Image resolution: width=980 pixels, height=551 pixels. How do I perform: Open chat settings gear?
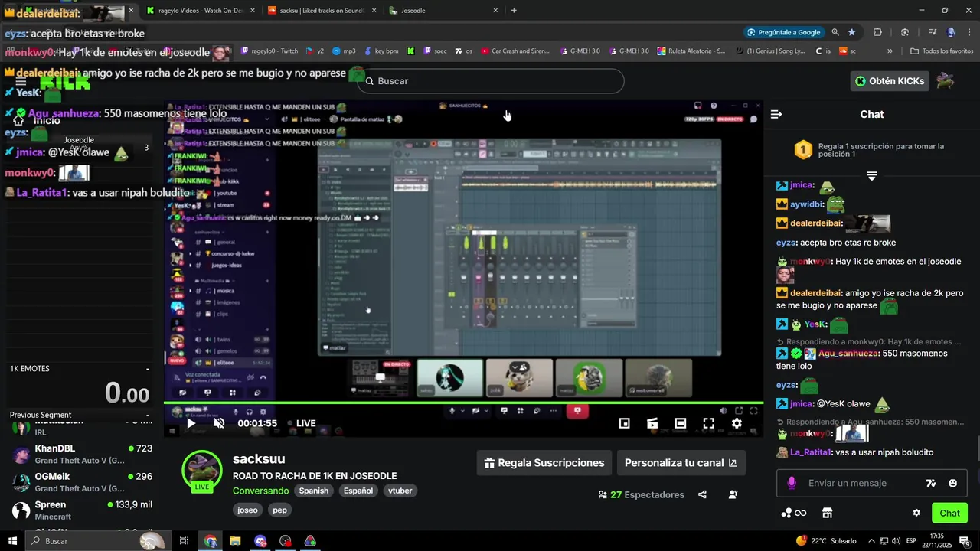tap(916, 513)
